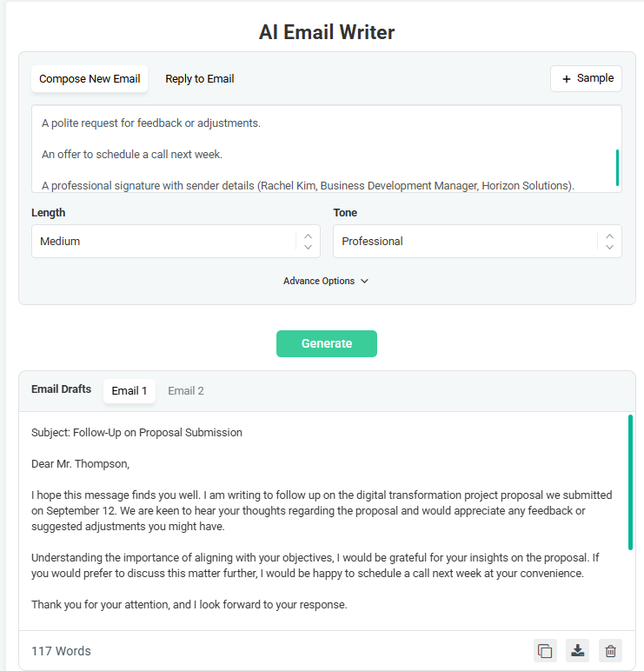
Task: Select the Email 1 draft tab
Action: tap(129, 391)
